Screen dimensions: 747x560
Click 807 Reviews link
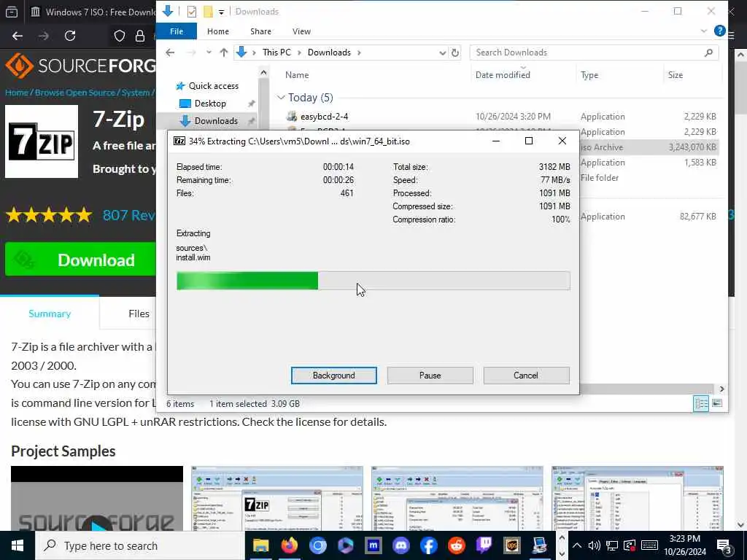pos(130,215)
